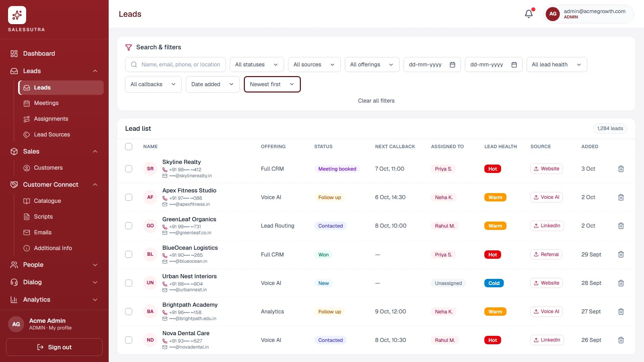Delete the Skyline Realty lead
The height and width of the screenshot is (362, 644).
tap(621, 169)
